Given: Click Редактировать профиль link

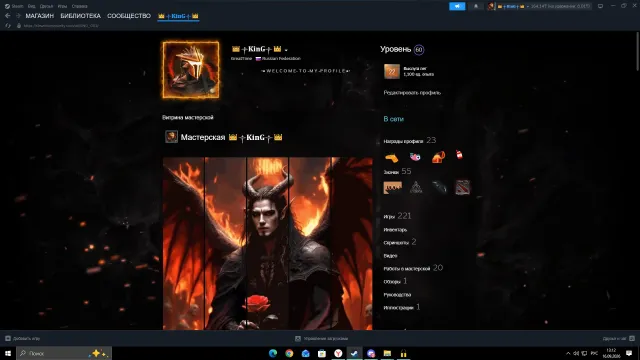Looking at the screenshot, I should 412,93.
